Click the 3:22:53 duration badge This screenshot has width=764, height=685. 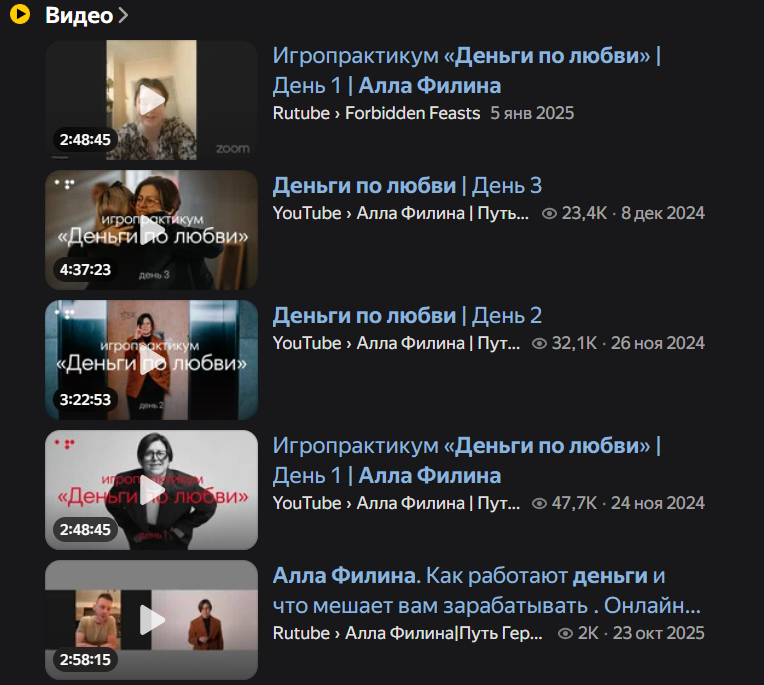pyautogui.click(x=85, y=400)
